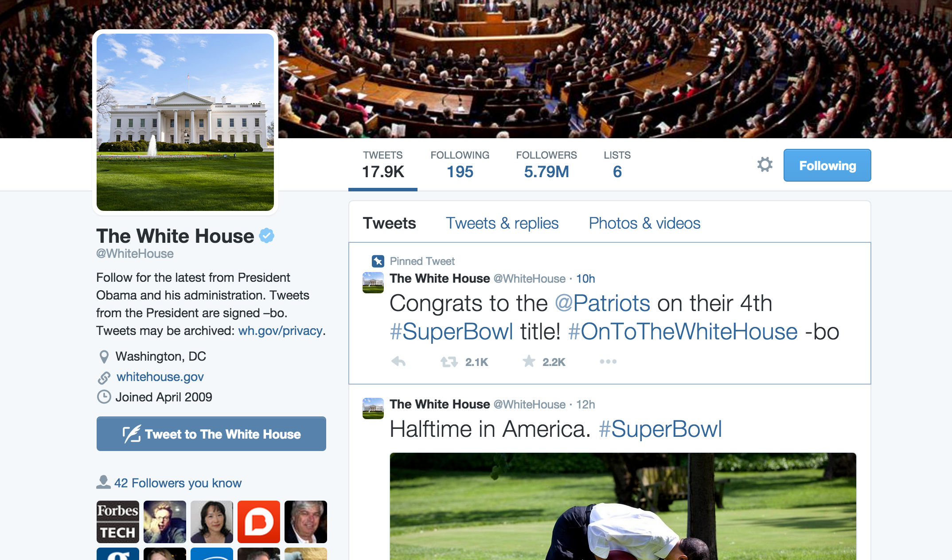Click the chain link icon beside whitehouse.gov

click(104, 377)
